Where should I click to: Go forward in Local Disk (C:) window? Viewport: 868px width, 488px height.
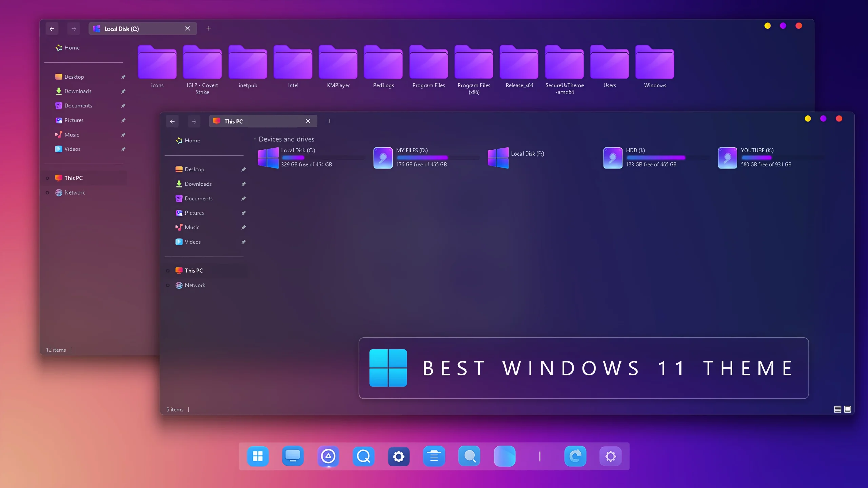[x=74, y=29]
